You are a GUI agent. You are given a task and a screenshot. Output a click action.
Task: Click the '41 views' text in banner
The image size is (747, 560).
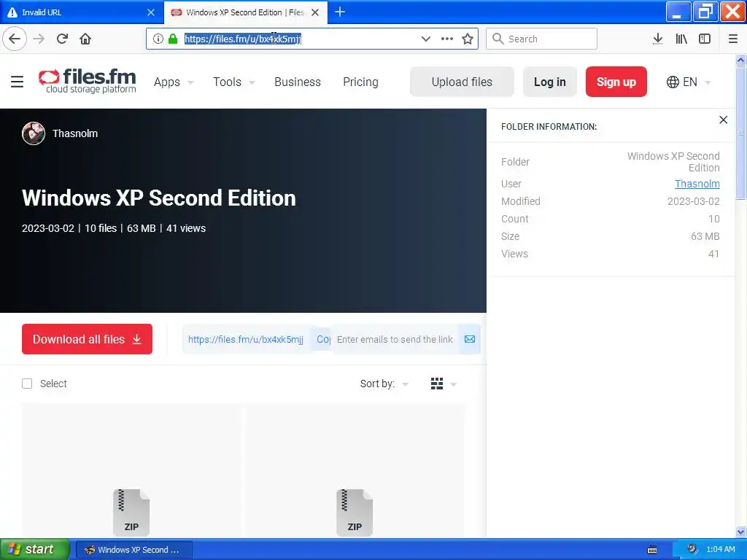[x=186, y=228]
